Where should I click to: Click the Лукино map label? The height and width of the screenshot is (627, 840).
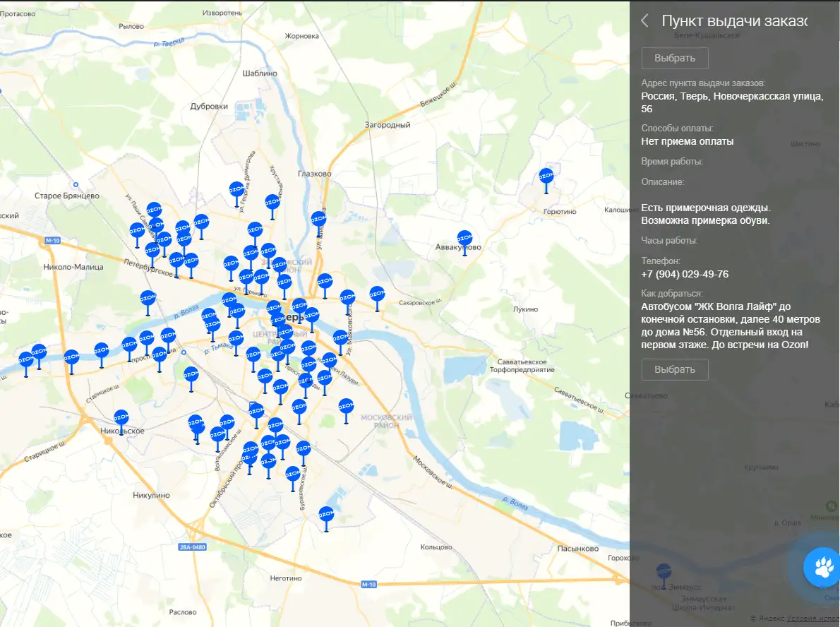[x=526, y=309]
